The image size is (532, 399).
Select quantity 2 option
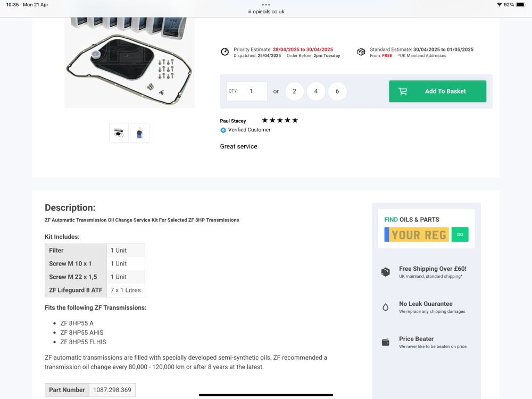pyautogui.click(x=295, y=92)
